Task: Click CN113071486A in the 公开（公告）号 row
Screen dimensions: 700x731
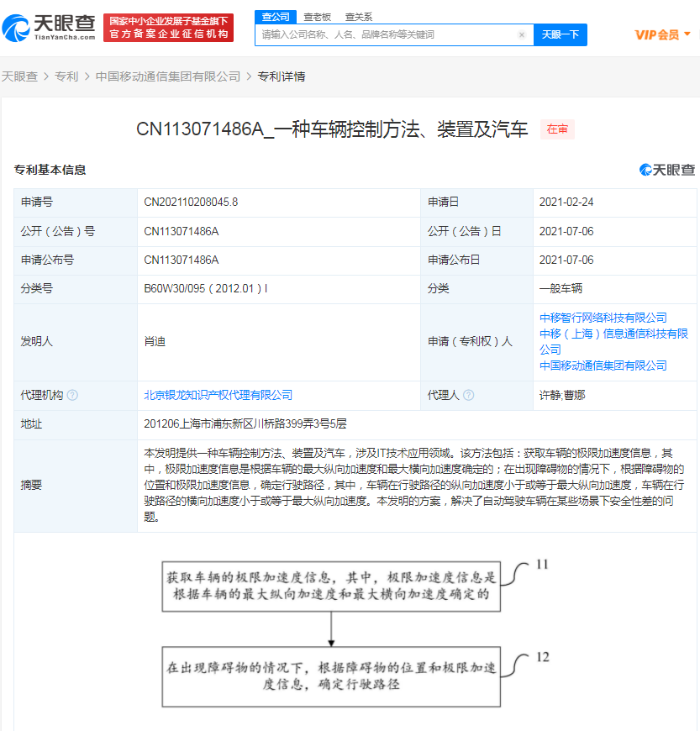Action: tap(181, 231)
